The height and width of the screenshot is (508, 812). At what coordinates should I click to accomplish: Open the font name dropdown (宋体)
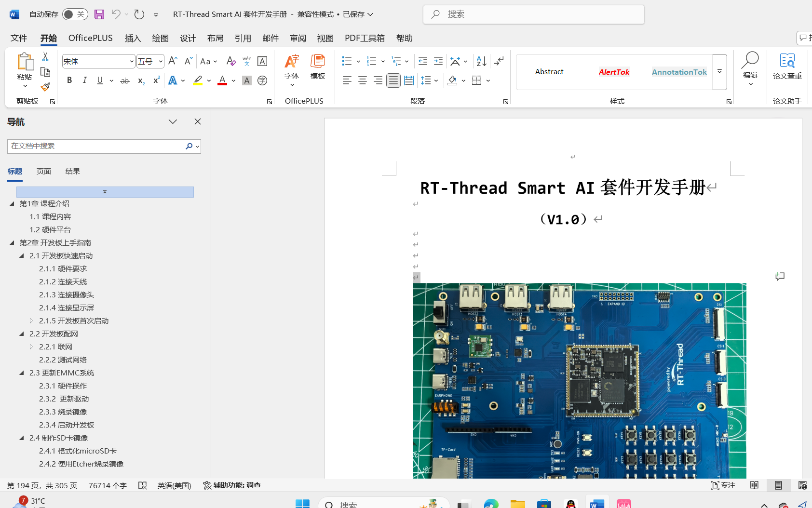132,61
